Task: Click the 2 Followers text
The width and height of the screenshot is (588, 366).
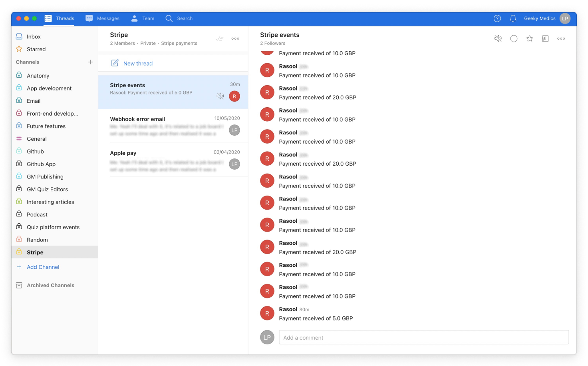Action: (273, 43)
